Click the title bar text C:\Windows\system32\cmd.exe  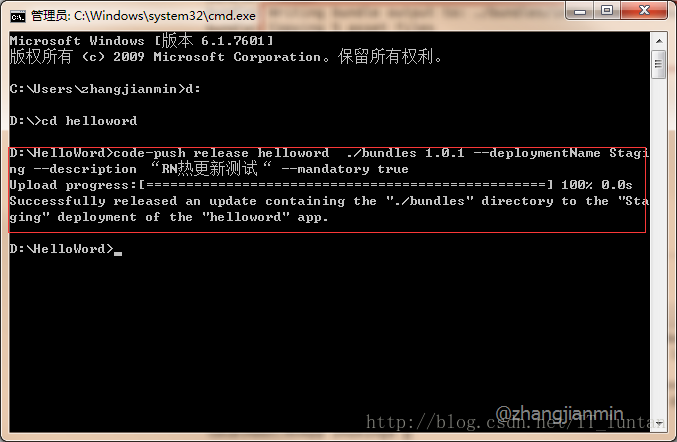(165, 16)
